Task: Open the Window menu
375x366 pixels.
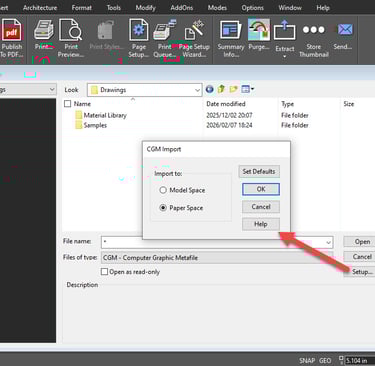Action: point(290,7)
